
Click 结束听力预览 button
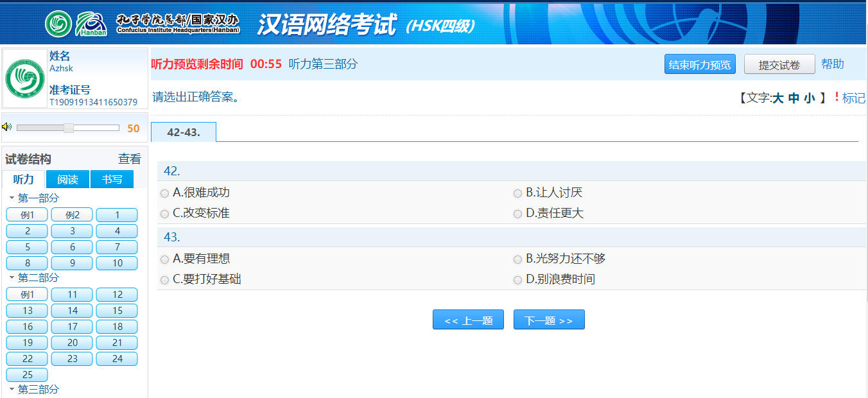(x=699, y=64)
